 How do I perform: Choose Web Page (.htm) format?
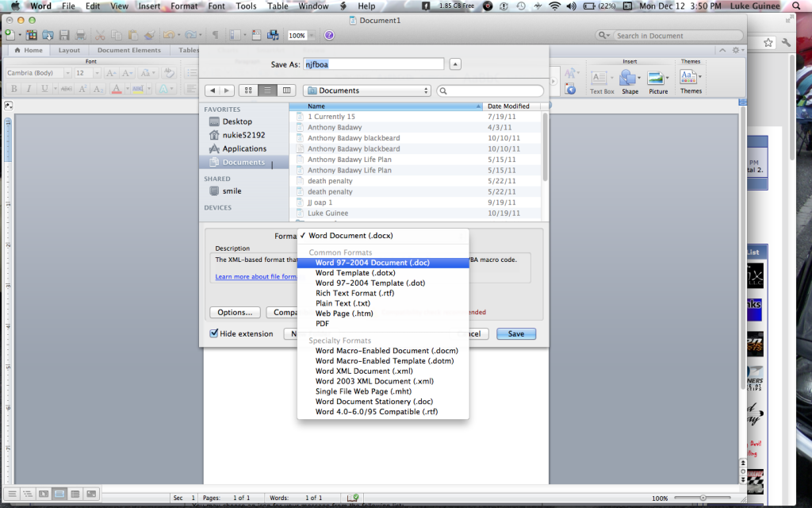[383, 313]
